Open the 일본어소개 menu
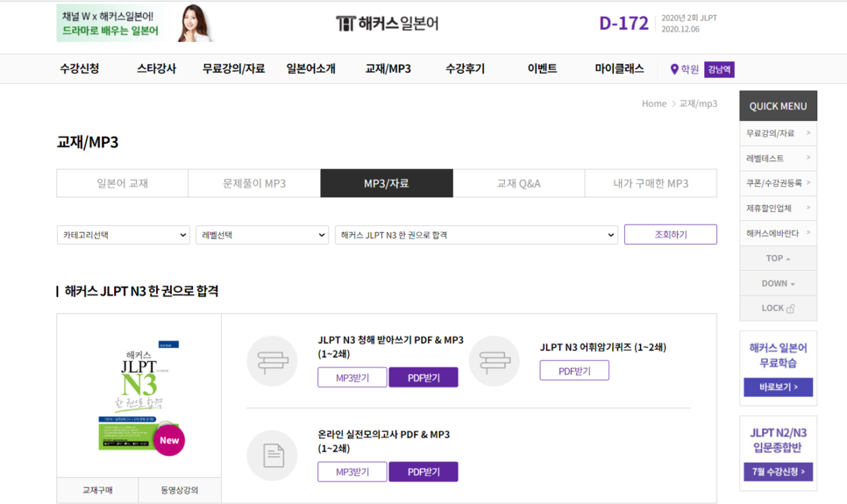 click(x=310, y=68)
